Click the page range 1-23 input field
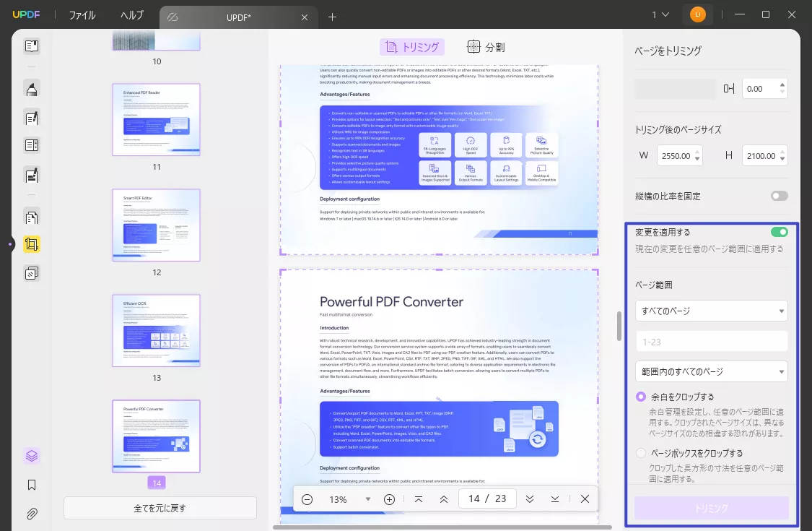Screen dimensions: 812x531 point(711,342)
